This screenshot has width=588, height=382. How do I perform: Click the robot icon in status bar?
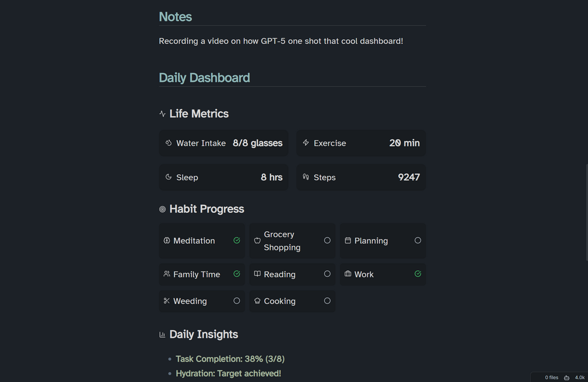tap(566, 378)
